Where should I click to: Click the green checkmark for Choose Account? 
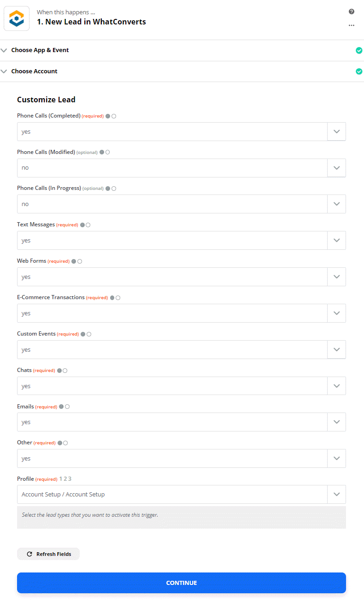pyautogui.click(x=359, y=71)
